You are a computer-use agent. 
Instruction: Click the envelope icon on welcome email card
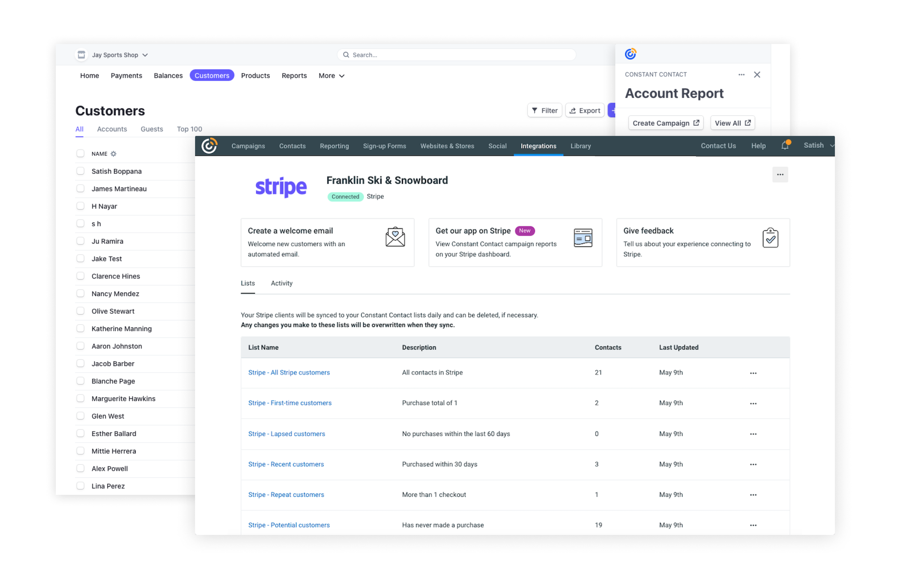395,236
